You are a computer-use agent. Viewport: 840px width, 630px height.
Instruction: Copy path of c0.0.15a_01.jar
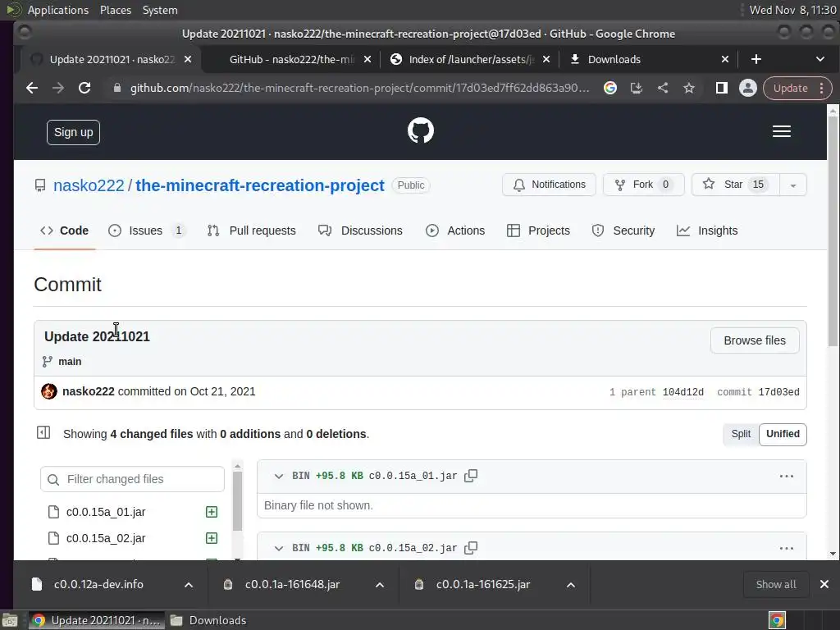(471, 476)
